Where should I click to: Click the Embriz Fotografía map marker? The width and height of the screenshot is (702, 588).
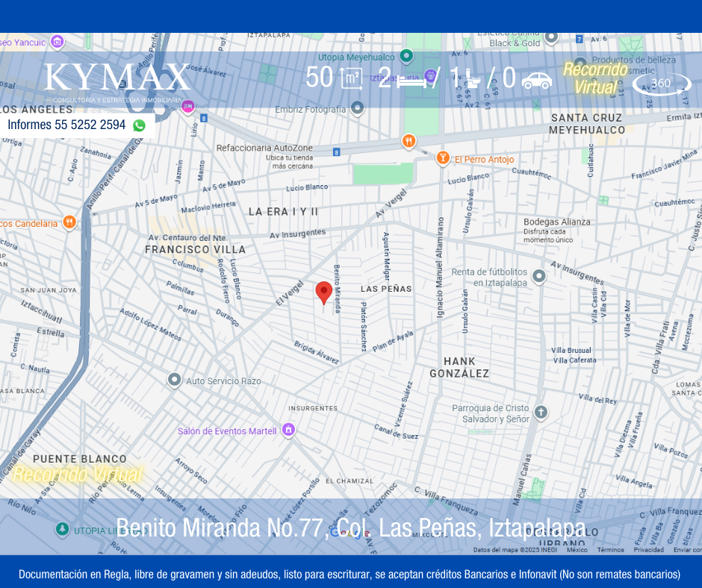pos(357,108)
